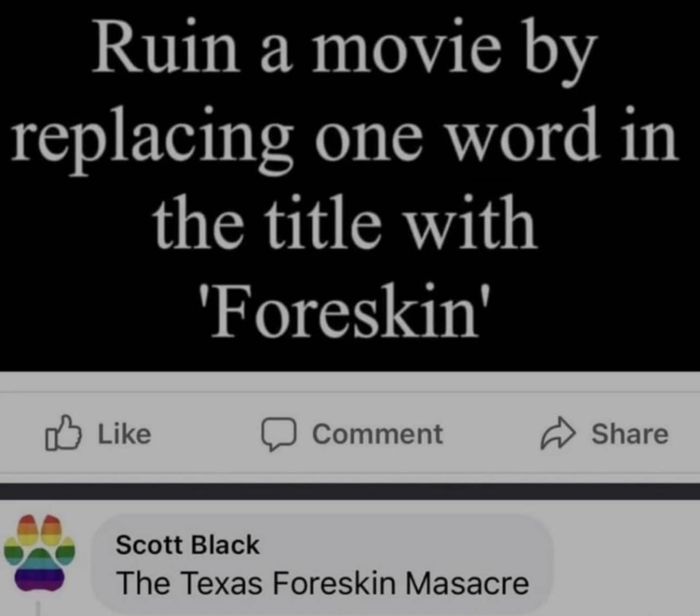Tap the Share button text

629,434
